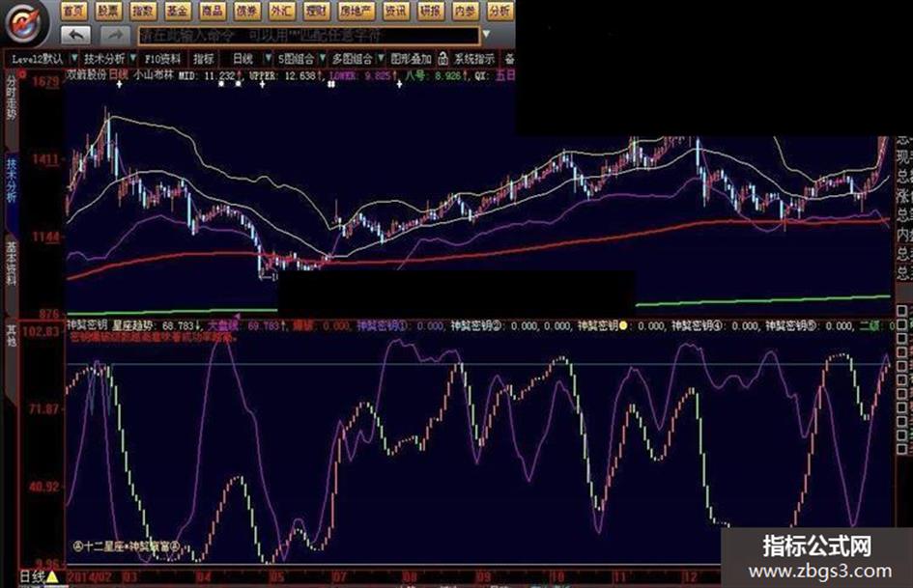Viewport: 913px width, 588px height.
Task: Click the 技术分析 toolbar button
Action: tap(104, 59)
